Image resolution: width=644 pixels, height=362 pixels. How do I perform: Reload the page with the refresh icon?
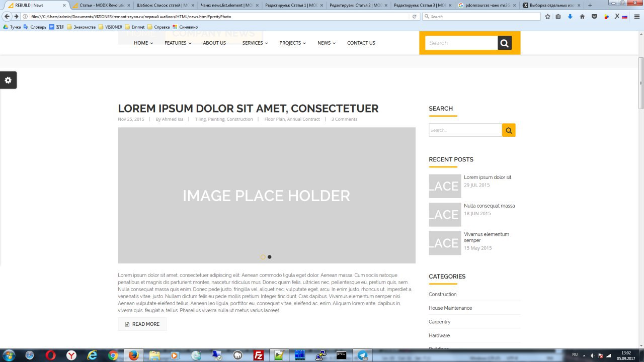[415, 17]
